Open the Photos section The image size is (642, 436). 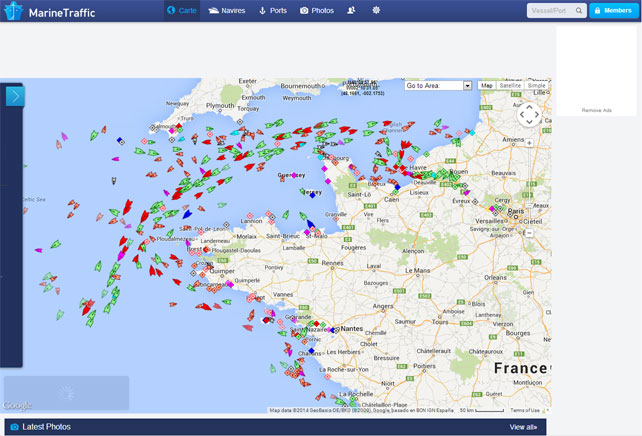(317, 10)
